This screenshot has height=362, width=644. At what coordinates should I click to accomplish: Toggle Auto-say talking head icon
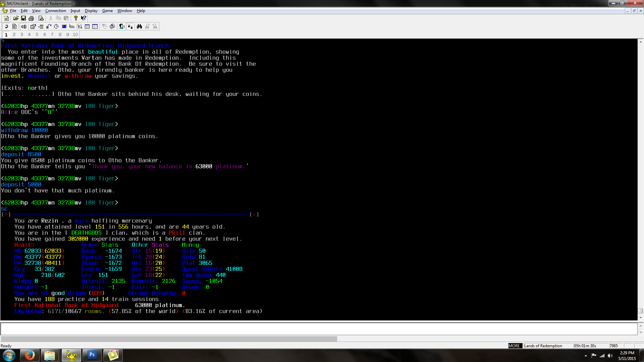122,26
